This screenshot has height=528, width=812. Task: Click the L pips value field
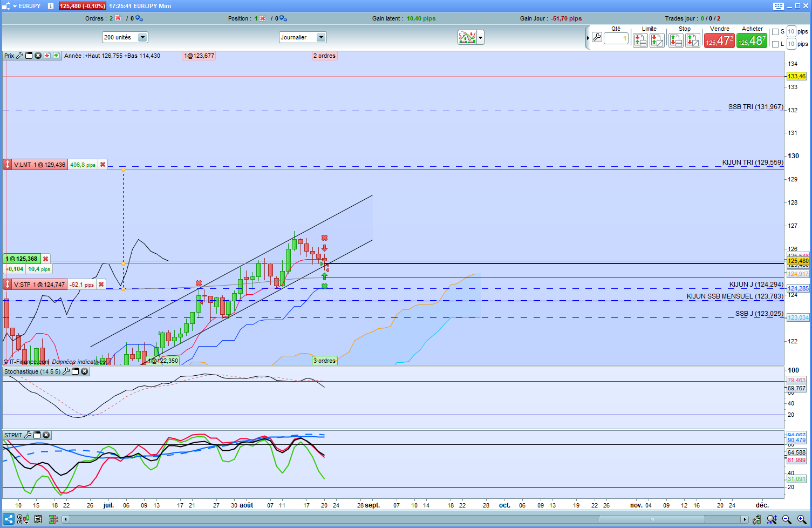pyautogui.click(x=791, y=44)
